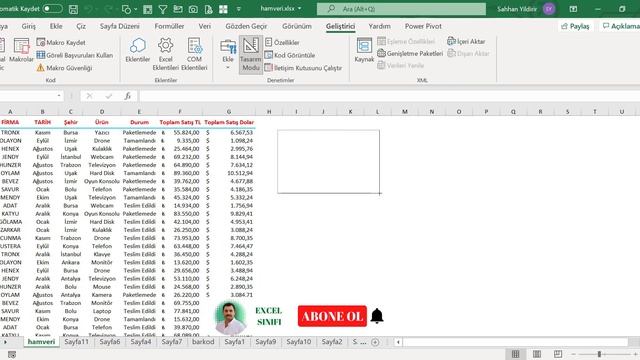Switch to barkod sheet tab
Viewport: 640px width, 360px height.
coord(203,342)
